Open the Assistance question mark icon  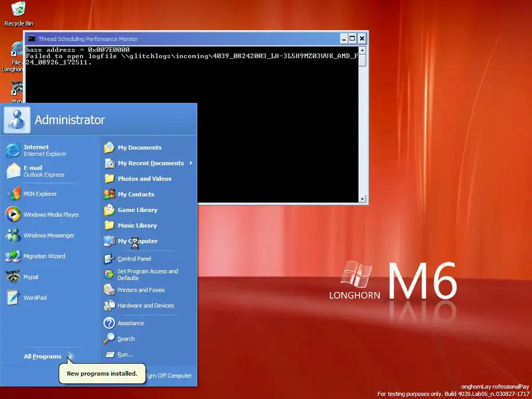click(x=109, y=323)
